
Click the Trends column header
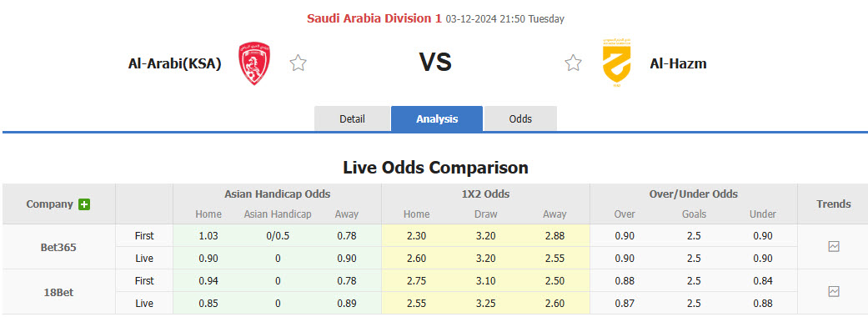[833, 204]
